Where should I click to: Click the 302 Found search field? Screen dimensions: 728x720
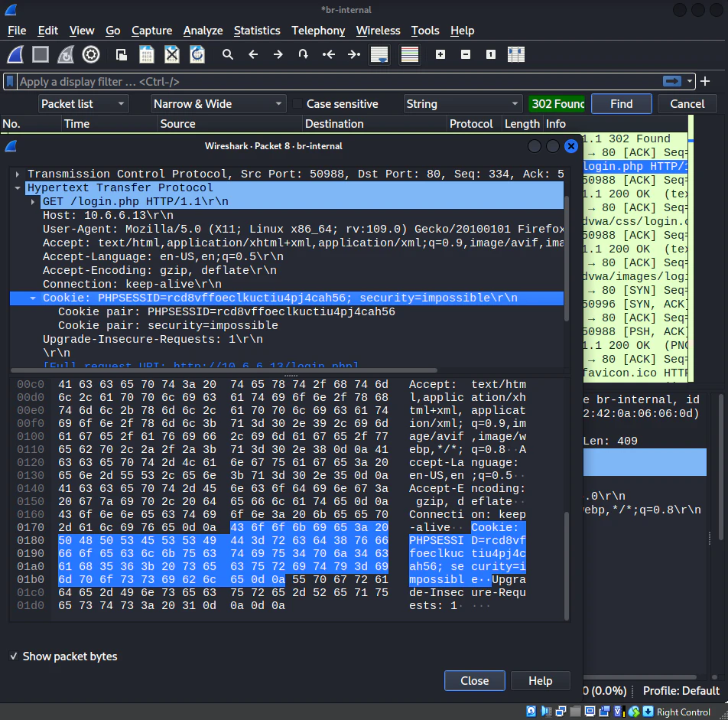pos(557,103)
